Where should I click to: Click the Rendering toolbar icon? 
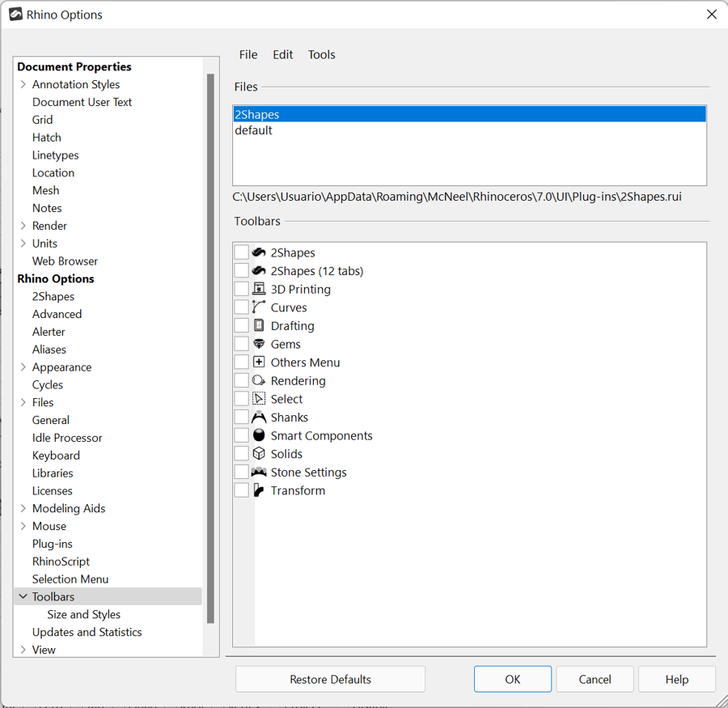(259, 381)
